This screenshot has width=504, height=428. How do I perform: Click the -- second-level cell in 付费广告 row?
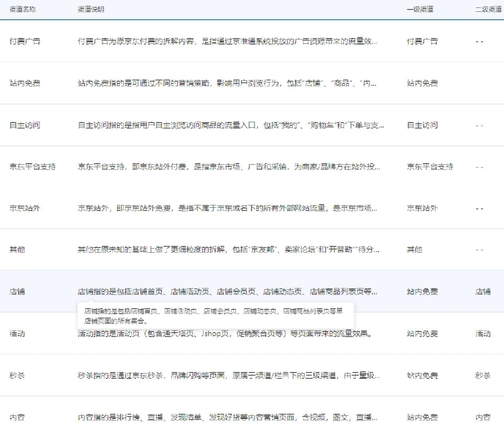(x=479, y=41)
